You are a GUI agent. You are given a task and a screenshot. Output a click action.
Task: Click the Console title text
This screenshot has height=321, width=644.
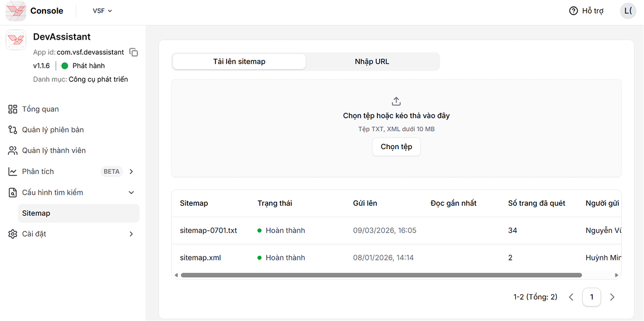point(47,11)
